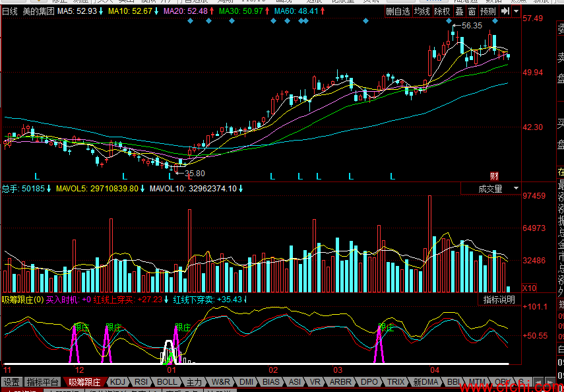Select the 吸筹跟庄 indicator tab
This screenshot has width=564, height=392.
(84, 382)
